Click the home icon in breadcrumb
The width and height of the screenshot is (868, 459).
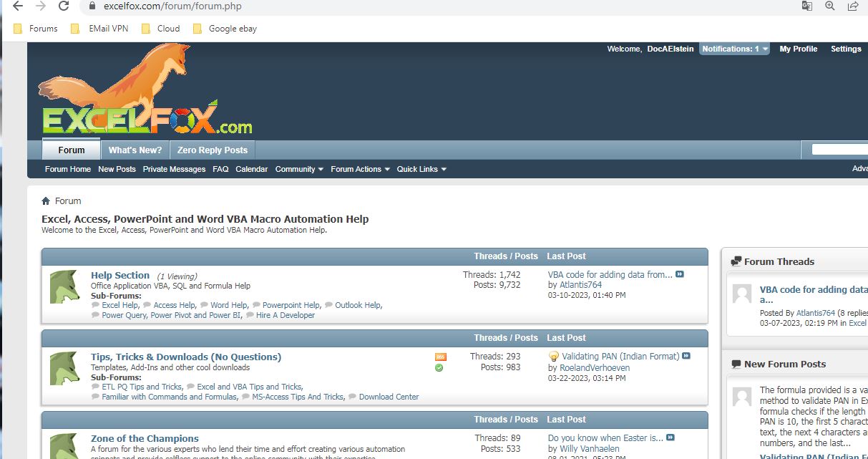(x=46, y=201)
